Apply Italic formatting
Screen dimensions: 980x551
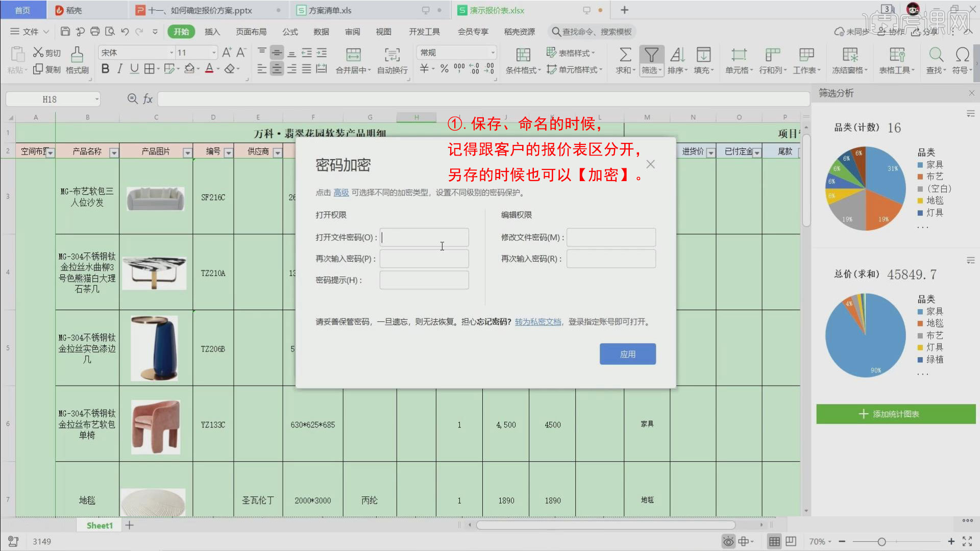(119, 69)
